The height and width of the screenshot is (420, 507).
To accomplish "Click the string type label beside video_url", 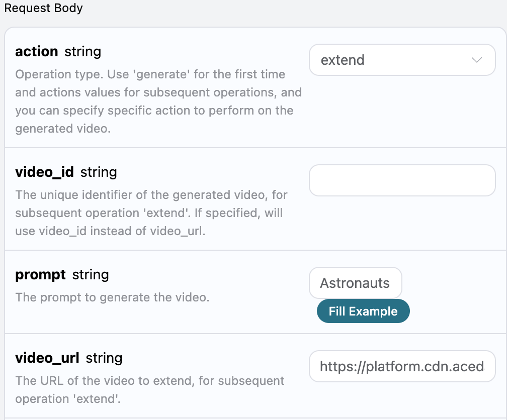I will [x=104, y=358].
